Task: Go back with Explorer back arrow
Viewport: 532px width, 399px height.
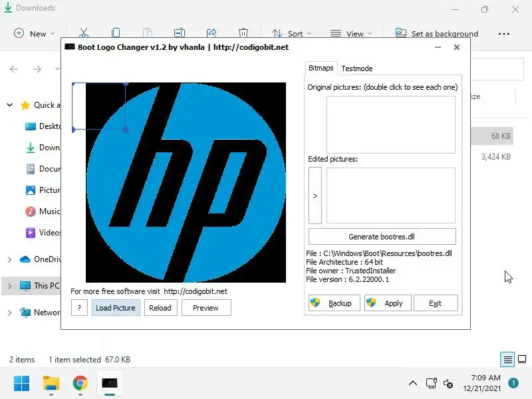Action: 13,69
